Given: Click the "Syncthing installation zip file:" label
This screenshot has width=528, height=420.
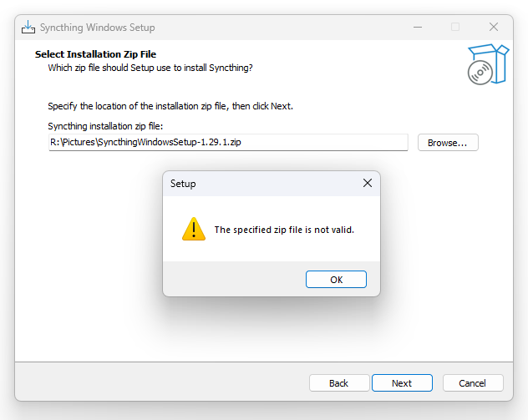Looking at the screenshot, I should tap(105, 126).
